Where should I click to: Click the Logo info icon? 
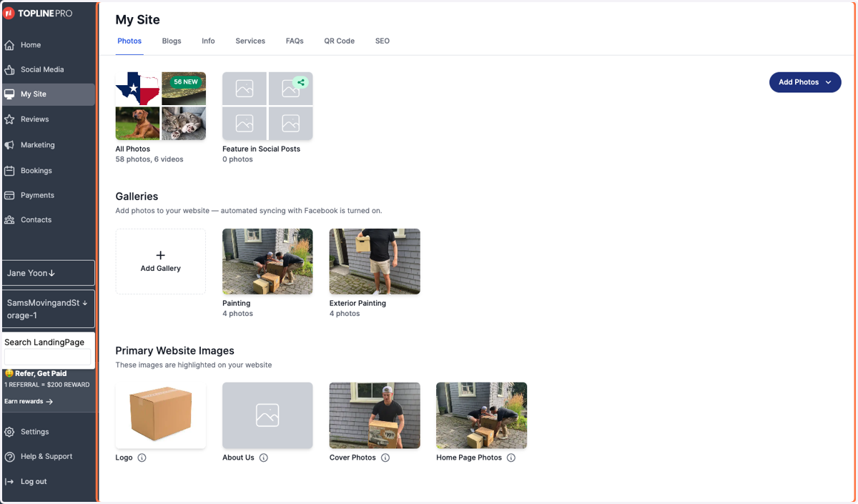(142, 458)
